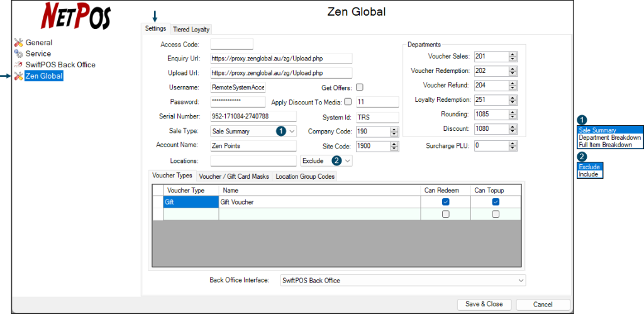This screenshot has width=644, height=314.
Task: Decrease the Surcharge PLU spinner value
Action: click(513, 148)
